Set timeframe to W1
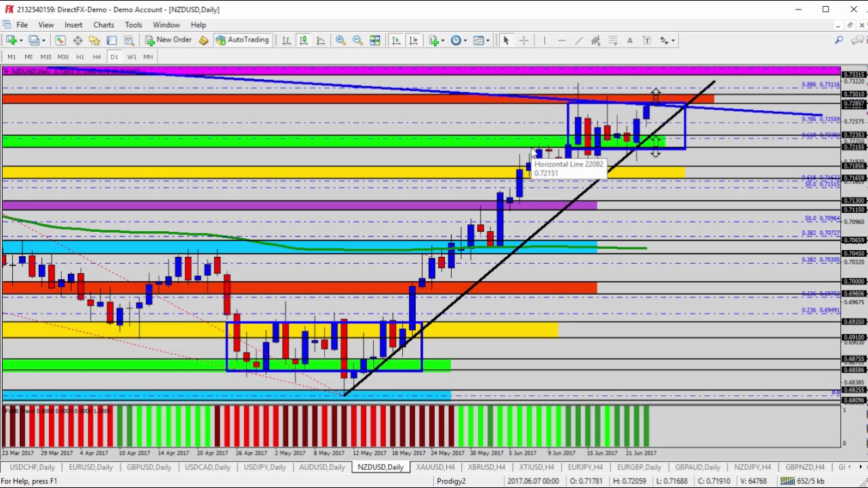Screen dimensions: 868x488 [x=132, y=57]
